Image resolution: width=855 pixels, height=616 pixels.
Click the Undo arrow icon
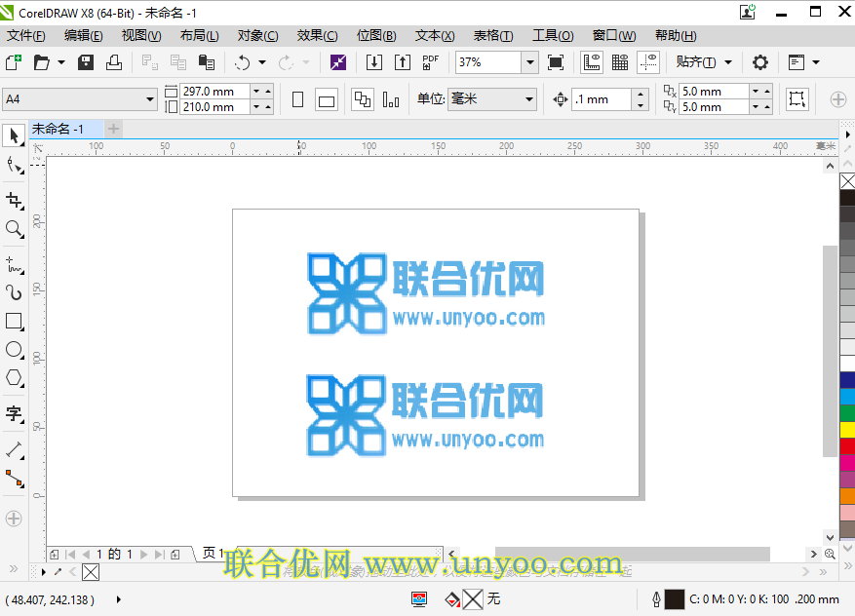tap(242, 62)
